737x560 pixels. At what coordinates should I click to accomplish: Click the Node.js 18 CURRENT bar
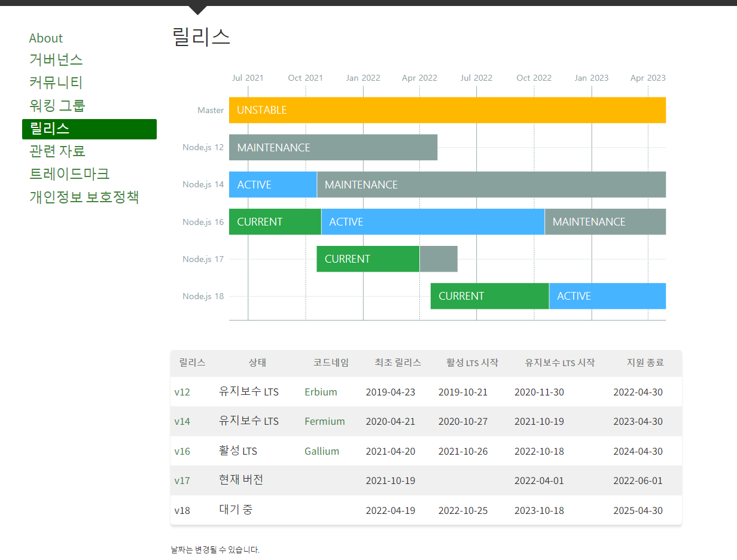pos(490,296)
